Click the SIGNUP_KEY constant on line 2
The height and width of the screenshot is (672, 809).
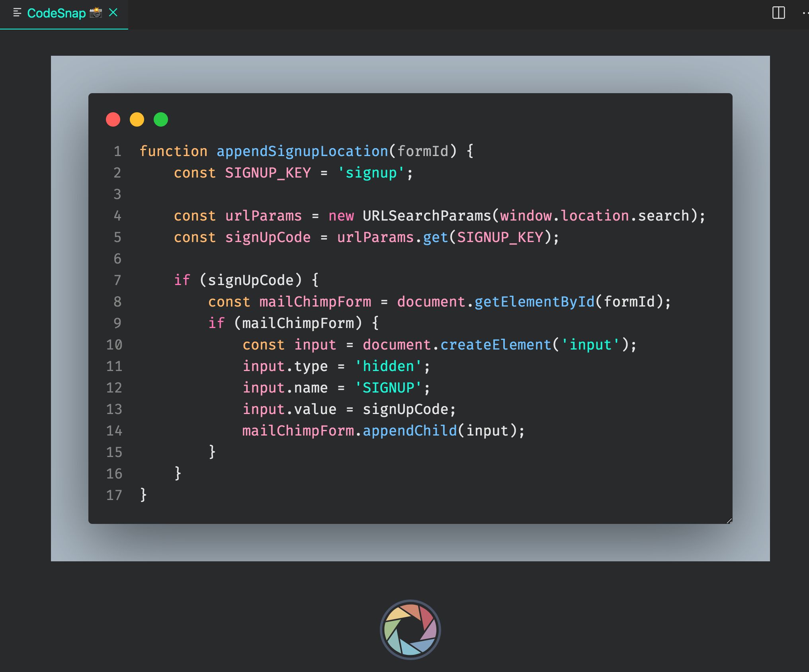tap(267, 172)
